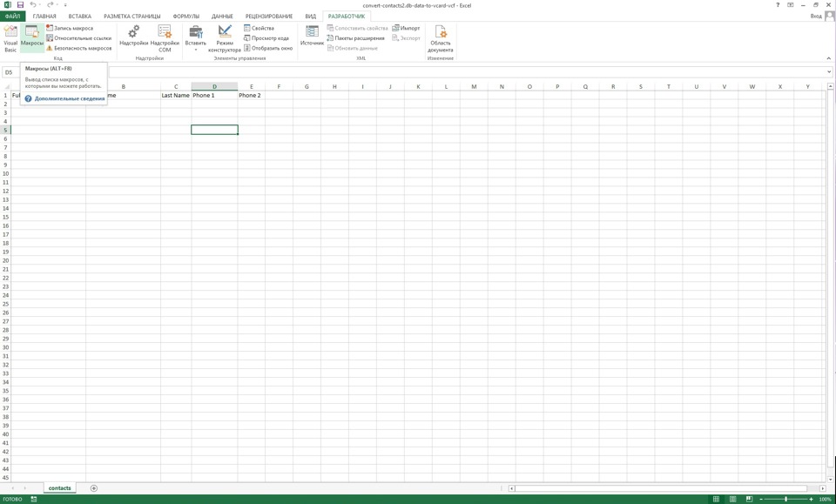Select column M header
836x504 pixels.
pos(474,86)
